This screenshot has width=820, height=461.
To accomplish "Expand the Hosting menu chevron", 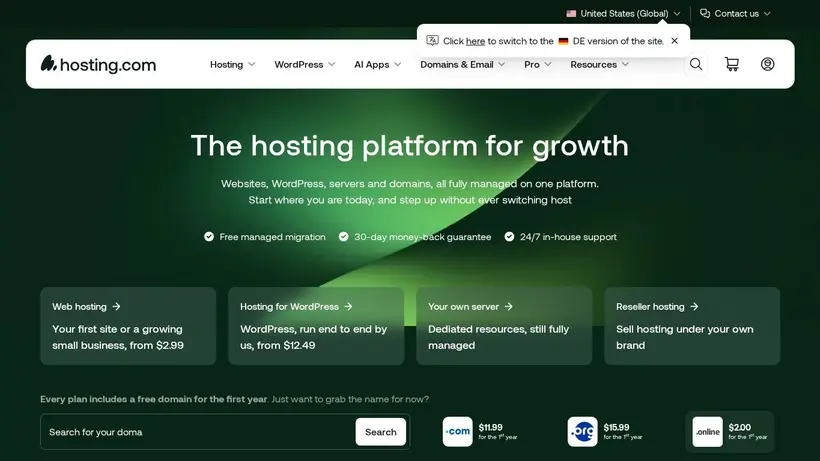I will click(252, 64).
